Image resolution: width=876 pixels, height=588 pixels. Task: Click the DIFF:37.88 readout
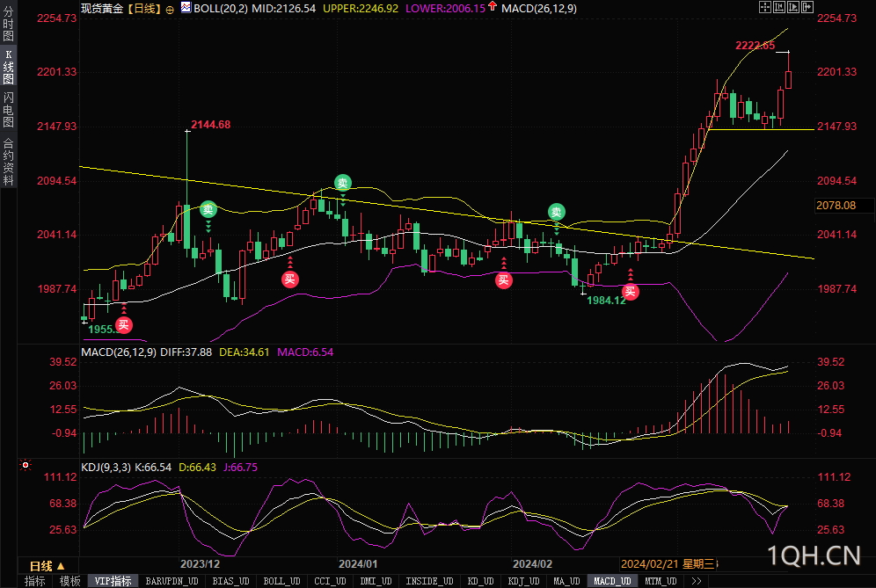pyautogui.click(x=186, y=352)
